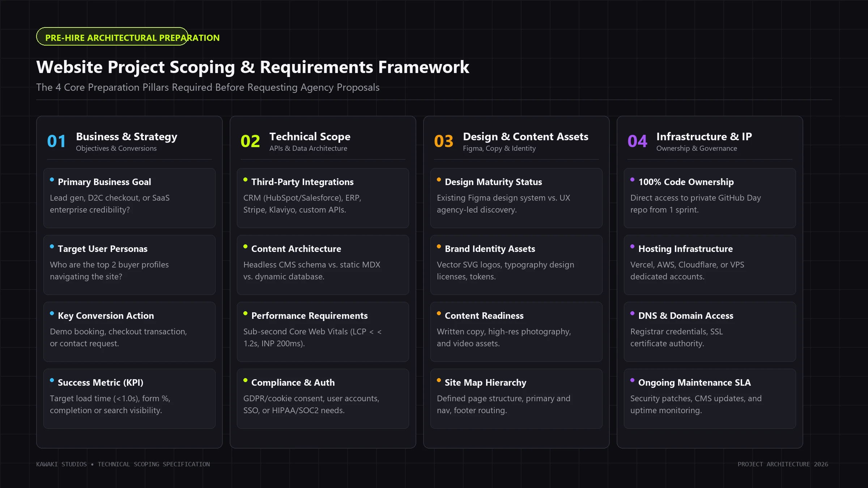Click text 'Who are the top 2 buyer profiles'
This screenshot has height=488, width=868.
coord(109,265)
